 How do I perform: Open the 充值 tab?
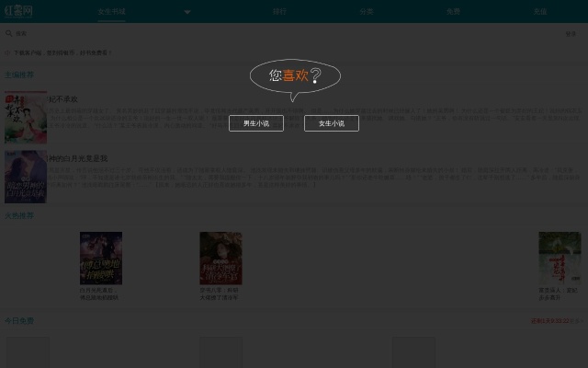coord(540,12)
